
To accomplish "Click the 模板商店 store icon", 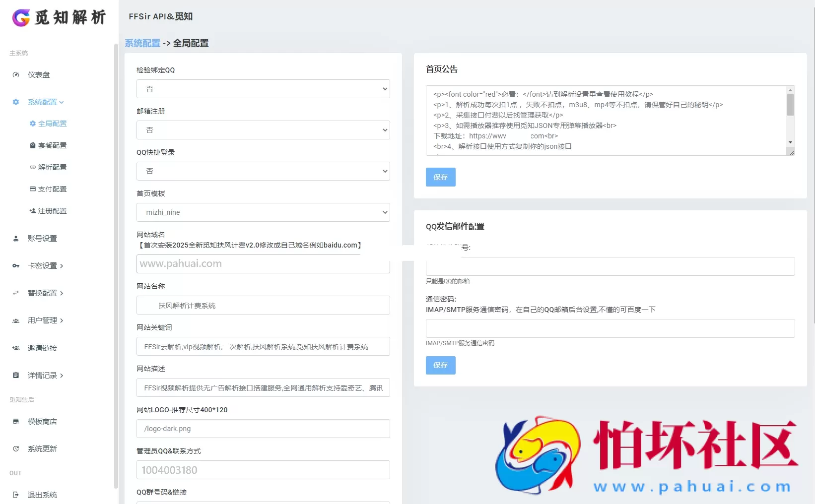I will point(15,421).
